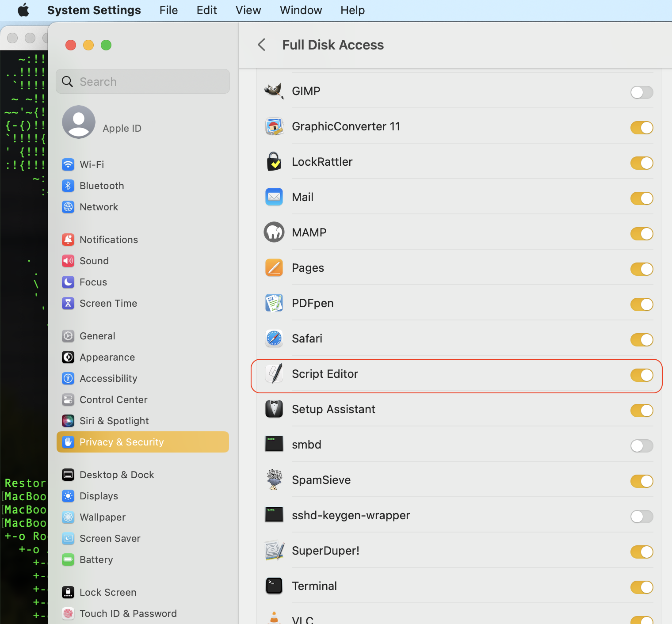The width and height of the screenshot is (672, 624).
Task: Enable Full Disk Access for smbd
Action: coord(641,446)
